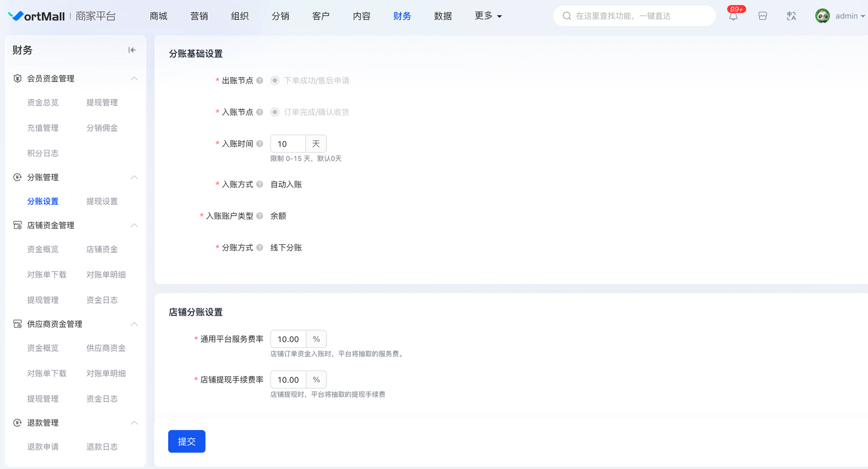
Task: Click the storefront icon in header
Action: (762, 16)
